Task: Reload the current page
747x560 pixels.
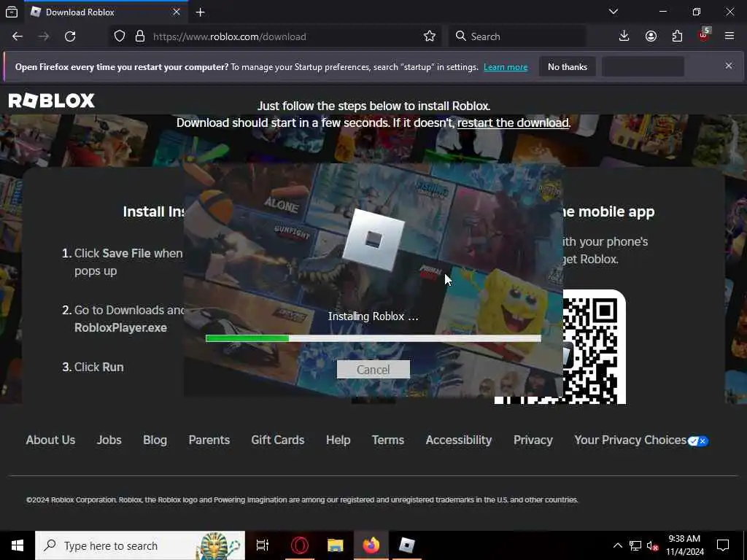Action: coord(70,36)
